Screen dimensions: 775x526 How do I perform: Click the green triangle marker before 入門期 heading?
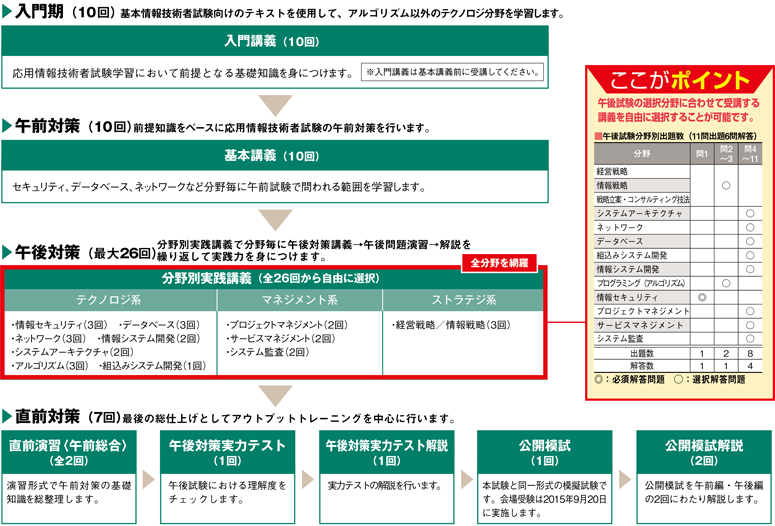pyautogui.click(x=8, y=13)
